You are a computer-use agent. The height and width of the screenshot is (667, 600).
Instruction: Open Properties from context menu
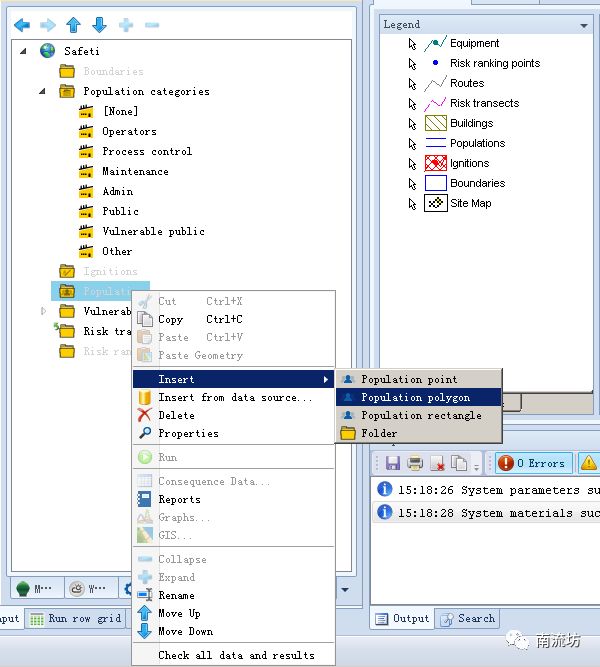point(234,433)
